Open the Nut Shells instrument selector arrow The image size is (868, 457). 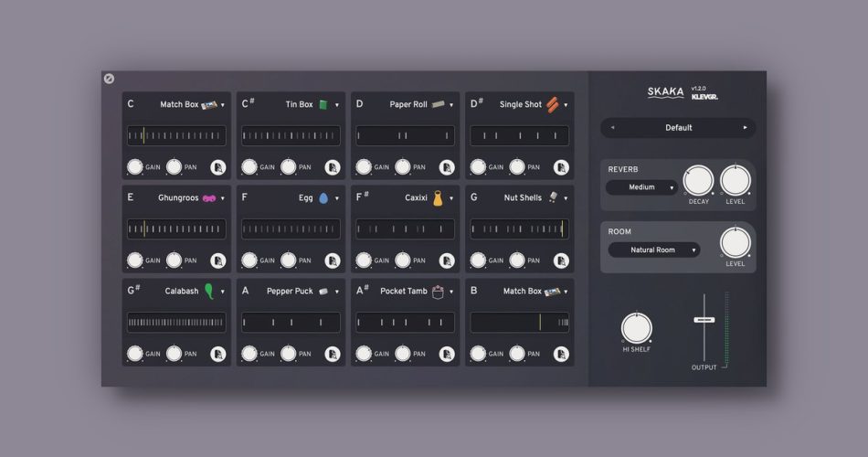tap(566, 198)
